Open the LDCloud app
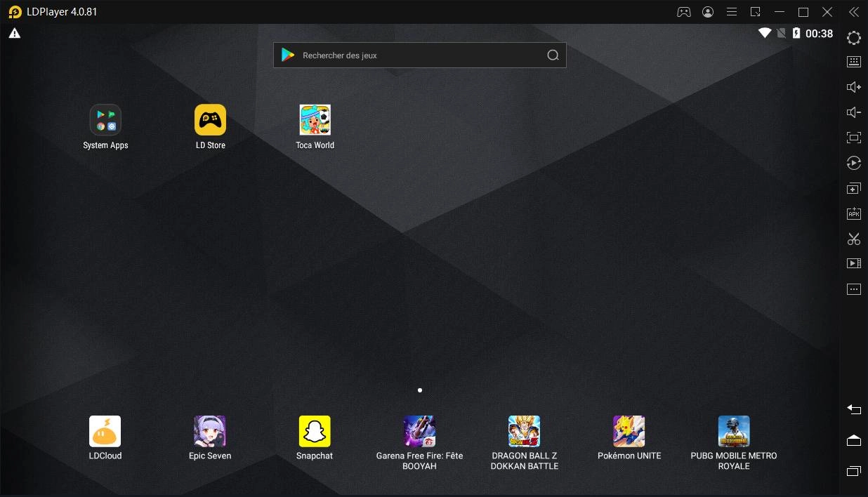This screenshot has height=497, width=868. 105,431
